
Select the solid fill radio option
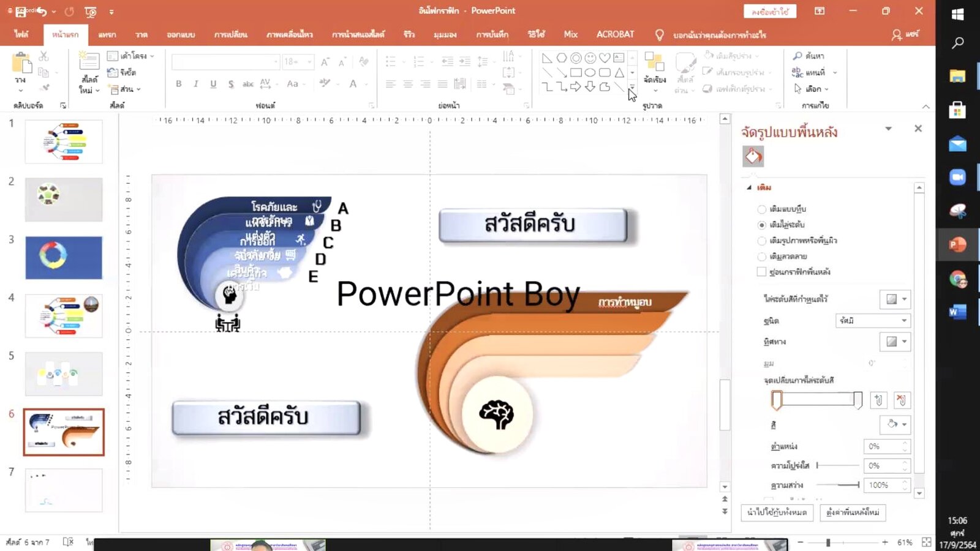pos(762,209)
